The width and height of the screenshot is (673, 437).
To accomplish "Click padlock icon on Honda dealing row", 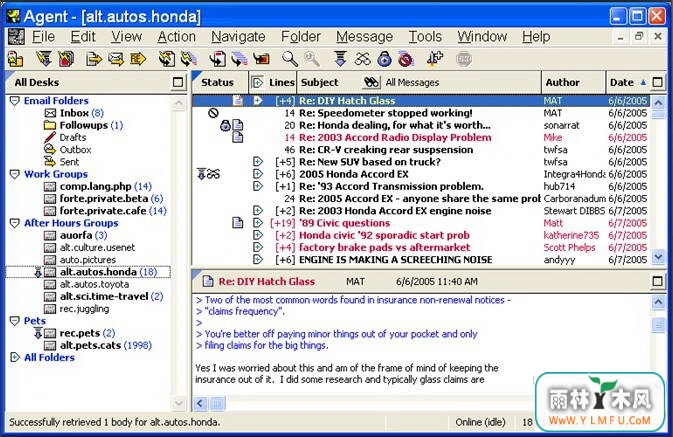I will pyautogui.click(x=225, y=125).
